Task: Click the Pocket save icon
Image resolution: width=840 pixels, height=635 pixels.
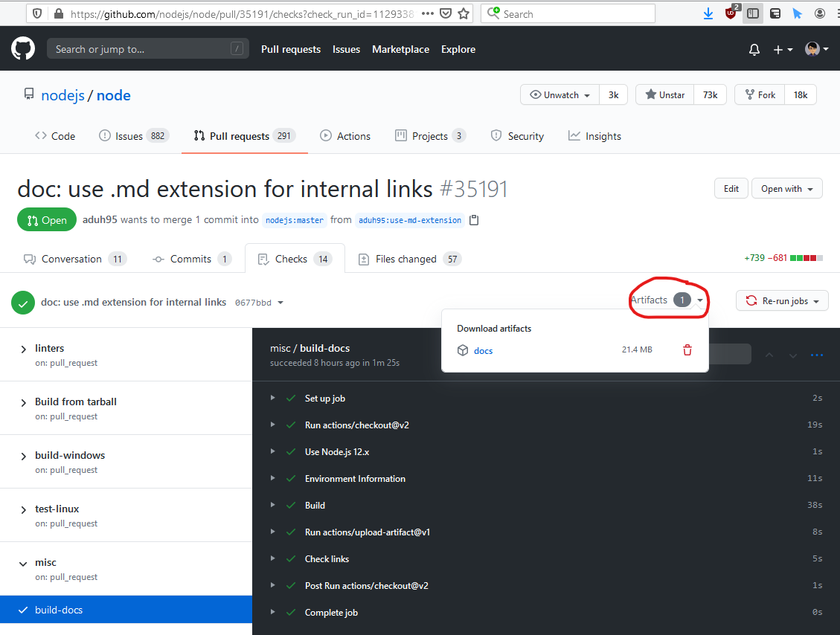Action: pos(445,14)
